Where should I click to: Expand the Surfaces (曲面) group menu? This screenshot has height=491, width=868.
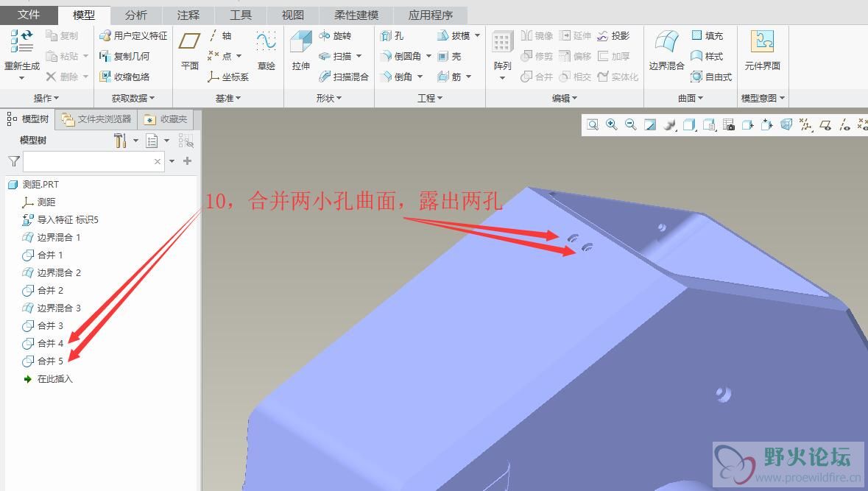click(691, 98)
